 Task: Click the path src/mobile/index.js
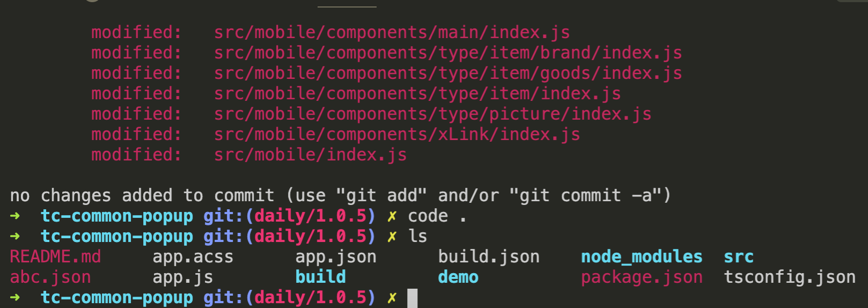tap(310, 155)
